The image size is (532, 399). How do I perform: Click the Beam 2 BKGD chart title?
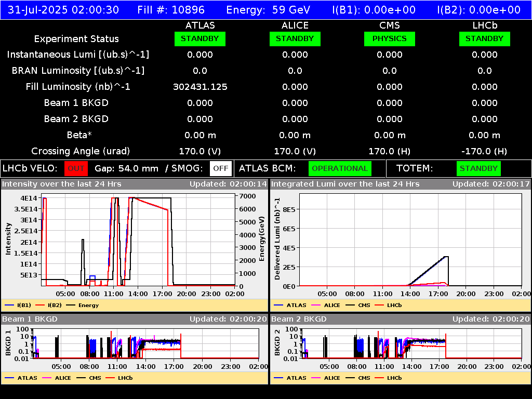[299, 319]
